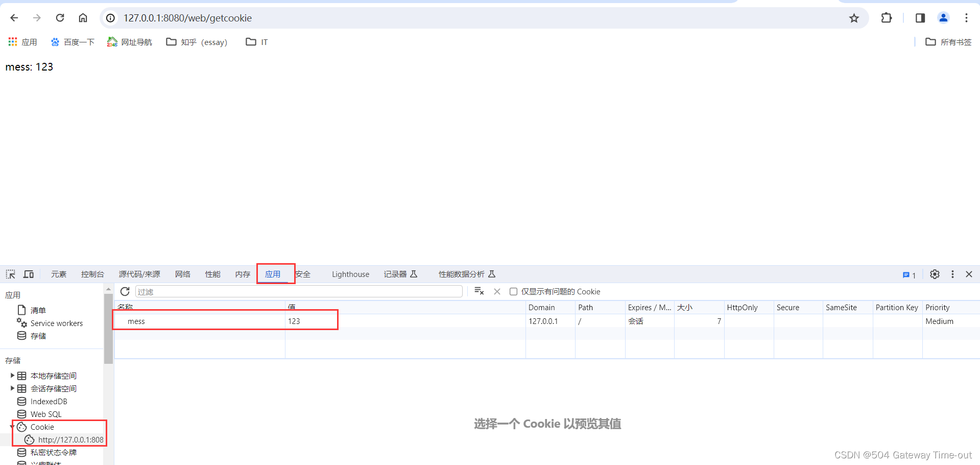Open the 知乎 (essay) bookmark folder
Screen dimensions: 980x465
(197, 42)
